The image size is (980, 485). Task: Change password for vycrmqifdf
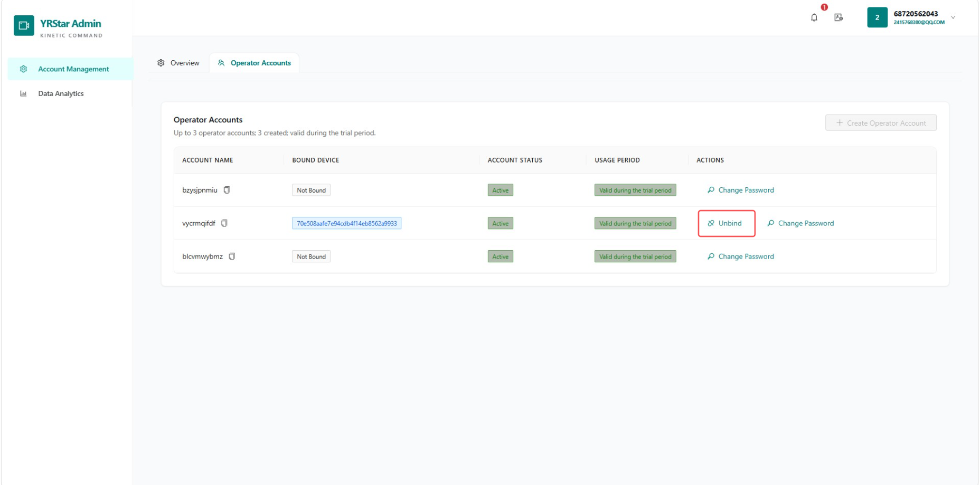(x=800, y=223)
